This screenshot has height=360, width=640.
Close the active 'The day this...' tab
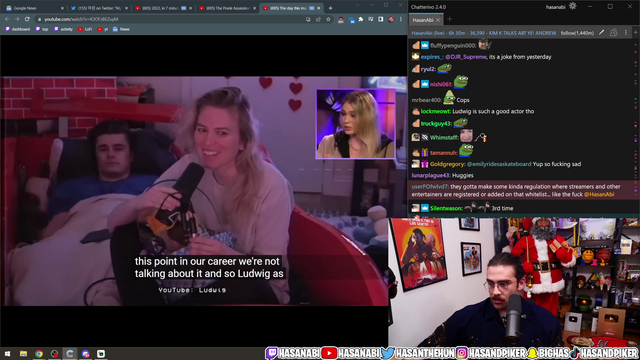pos(319,8)
